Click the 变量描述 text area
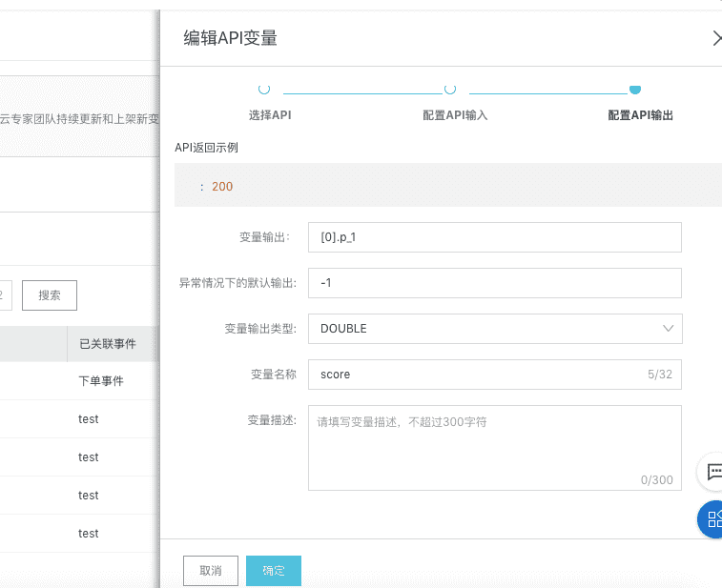 tap(495, 448)
